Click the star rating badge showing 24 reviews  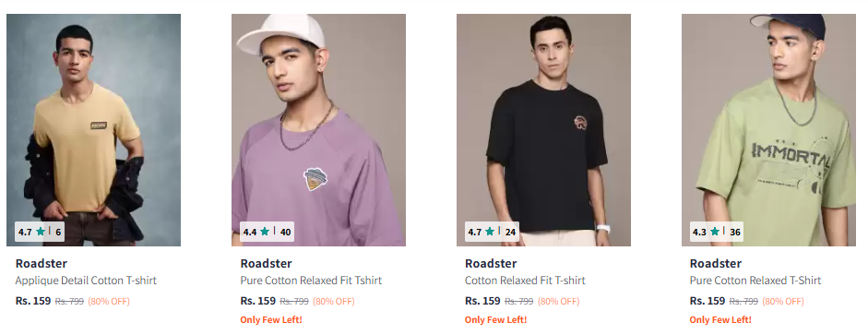tap(492, 232)
